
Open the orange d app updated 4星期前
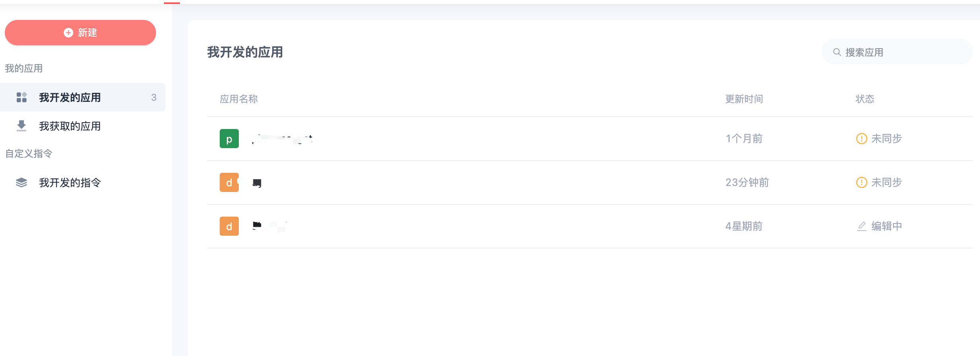[x=229, y=226]
